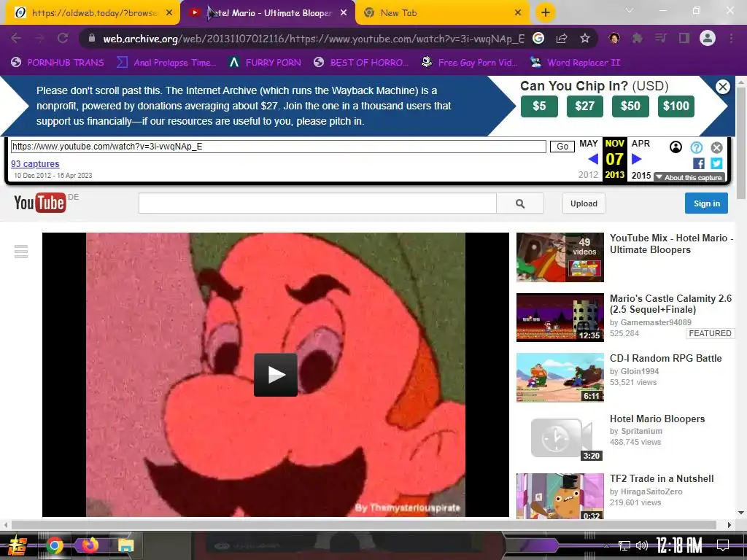Open Chrome three-dot menu
747x560 pixels.
pos(731,39)
